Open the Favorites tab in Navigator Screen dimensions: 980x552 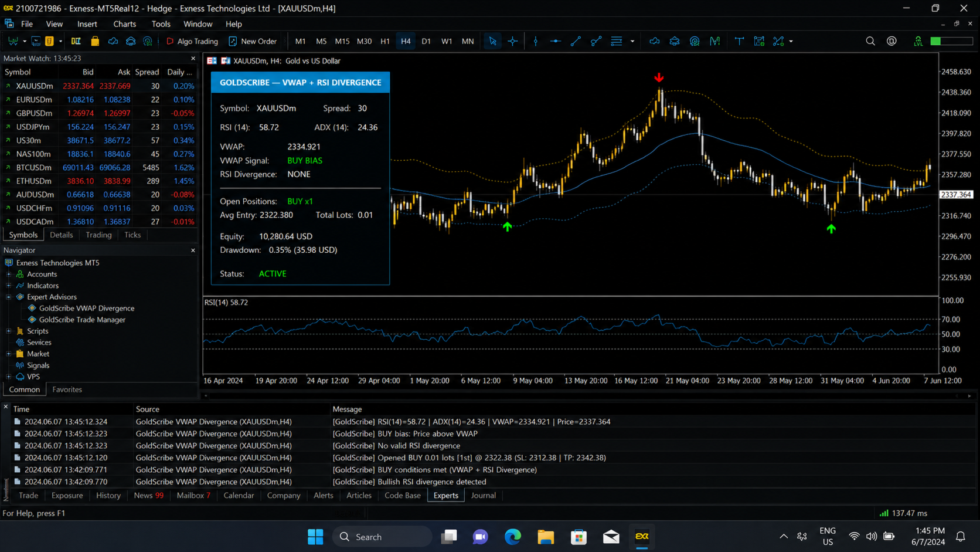(x=67, y=390)
